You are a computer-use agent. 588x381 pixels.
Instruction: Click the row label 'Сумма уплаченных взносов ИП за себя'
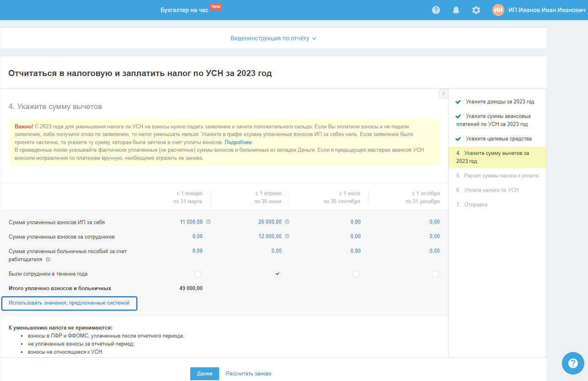point(57,222)
